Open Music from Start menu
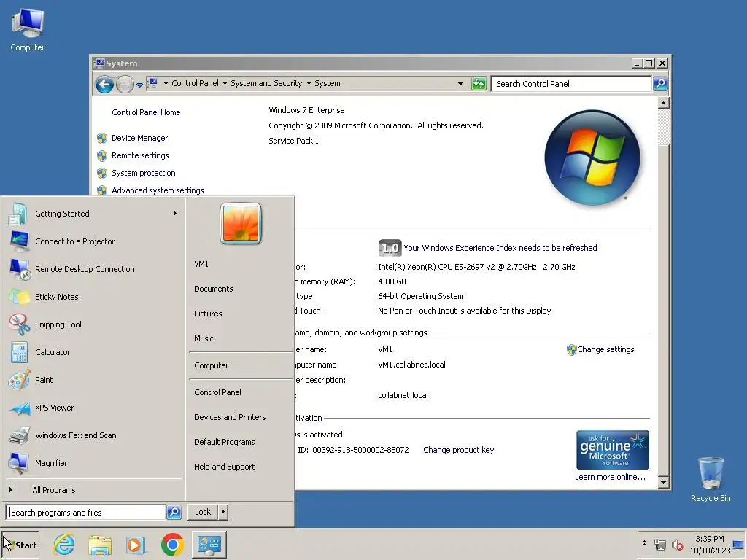Screen dimensions: 747x560 [x=241, y=338]
